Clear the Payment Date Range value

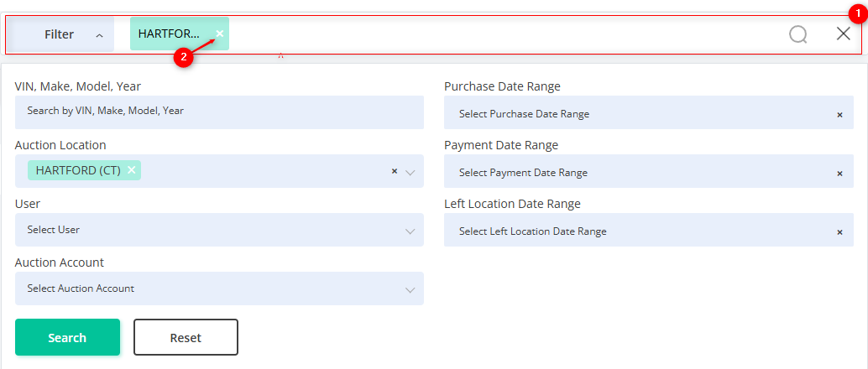tap(839, 174)
